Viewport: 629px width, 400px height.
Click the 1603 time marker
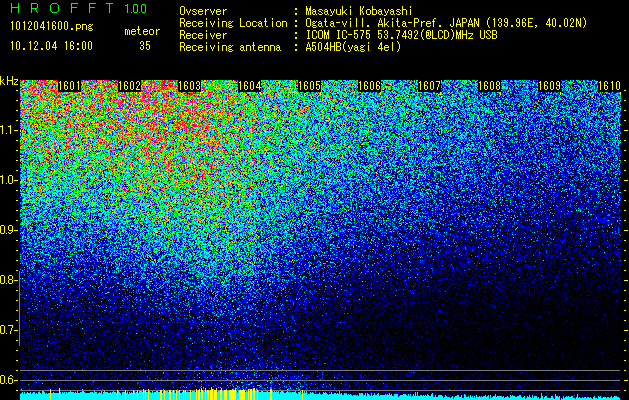pos(189,86)
